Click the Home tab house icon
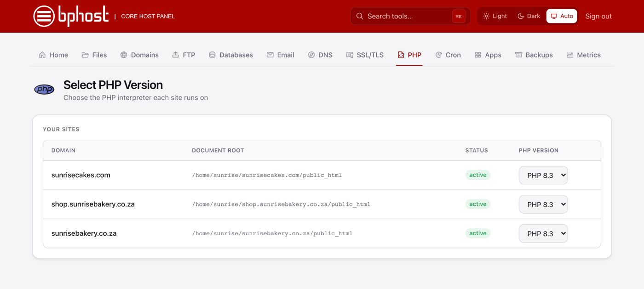 tap(42, 55)
